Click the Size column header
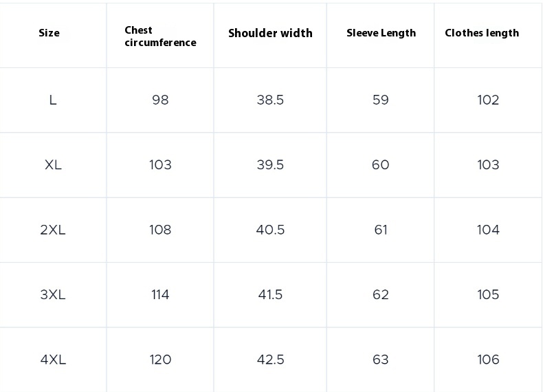 49,33
